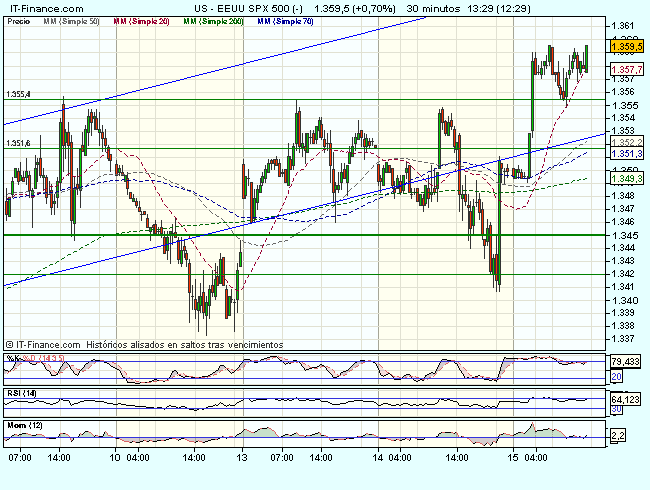Click the RSI '30' level tag
The height and width of the screenshot is (490, 650).
616,409
